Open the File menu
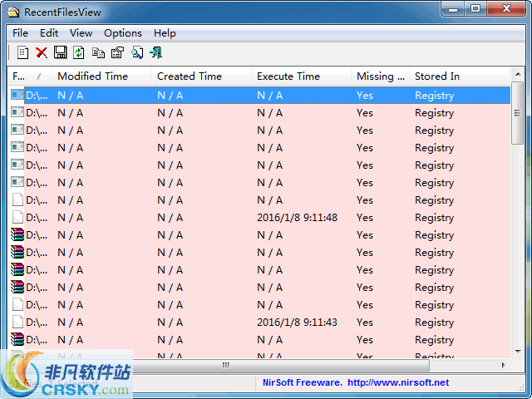The width and height of the screenshot is (532, 399). pyautogui.click(x=20, y=33)
